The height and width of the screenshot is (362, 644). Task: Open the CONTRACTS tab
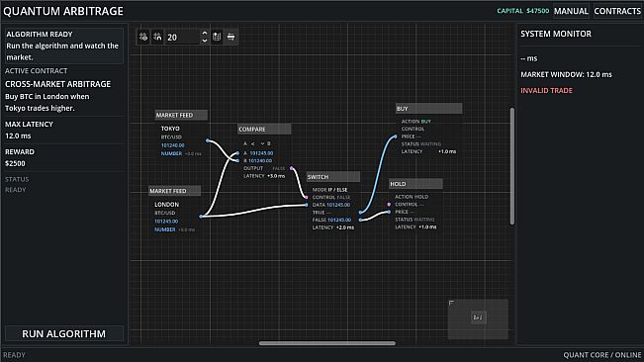[617, 11]
